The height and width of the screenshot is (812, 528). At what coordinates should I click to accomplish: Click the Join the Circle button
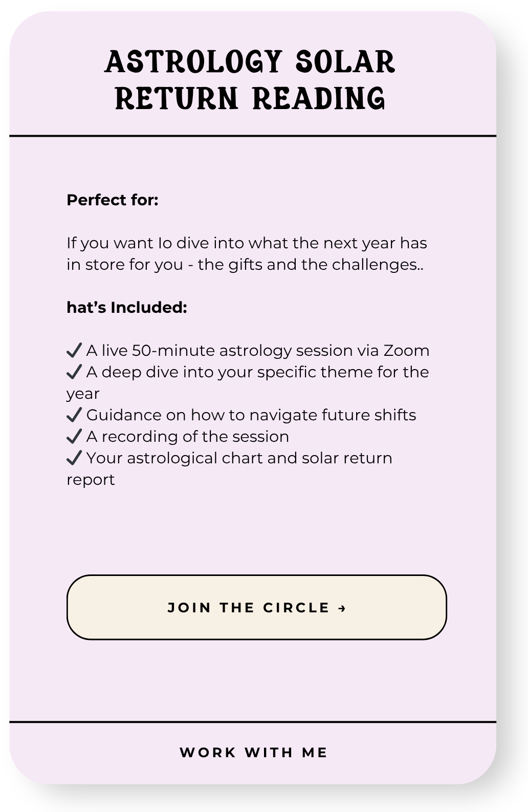256,607
